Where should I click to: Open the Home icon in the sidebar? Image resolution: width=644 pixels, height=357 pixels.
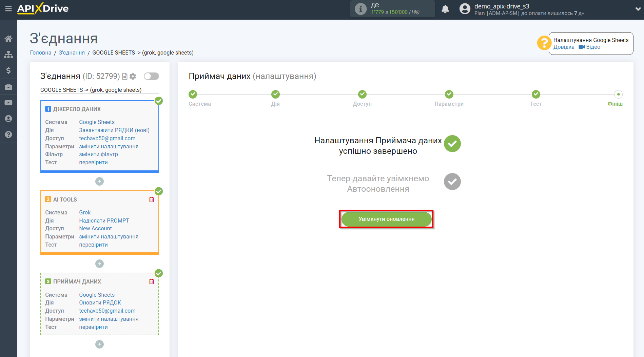(x=8, y=38)
